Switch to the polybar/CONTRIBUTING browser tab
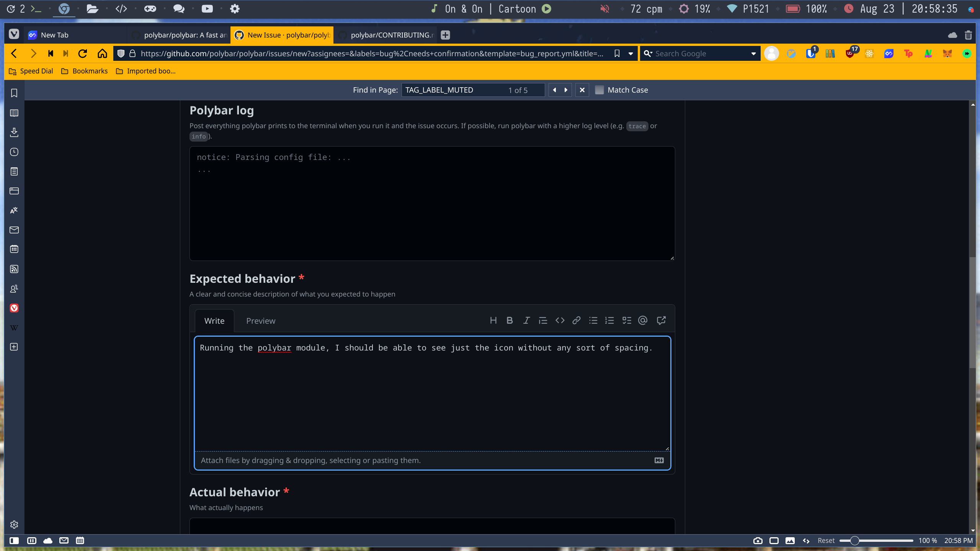The height and width of the screenshot is (551, 980). click(387, 35)
